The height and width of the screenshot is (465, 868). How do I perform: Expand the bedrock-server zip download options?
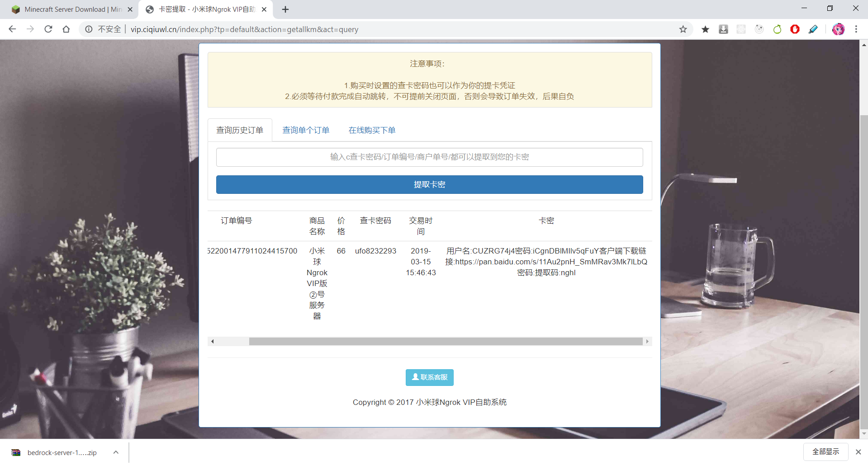coord(116,452)
